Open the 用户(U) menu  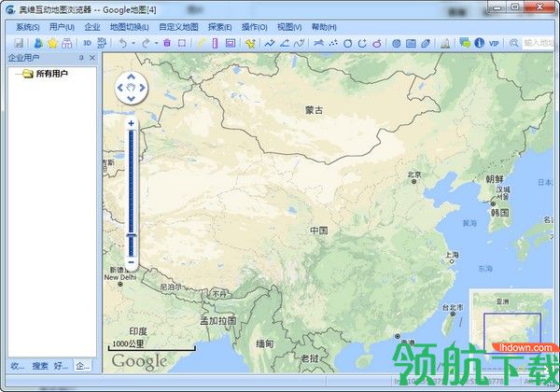62,27
